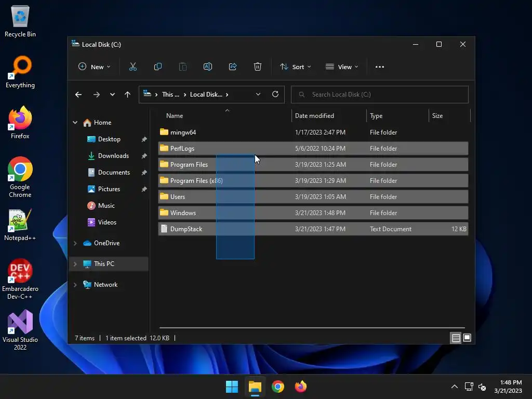Click Firefox icon on the taskbar

[301, 387]
